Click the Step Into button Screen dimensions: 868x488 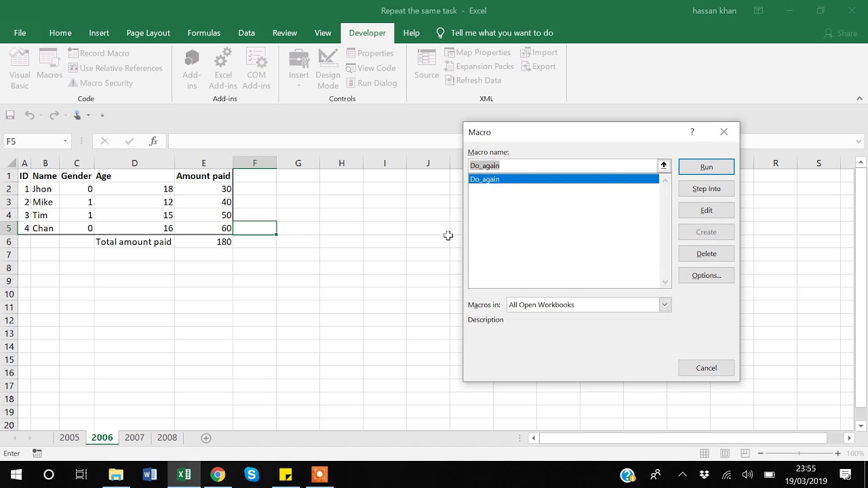[706, 188]
